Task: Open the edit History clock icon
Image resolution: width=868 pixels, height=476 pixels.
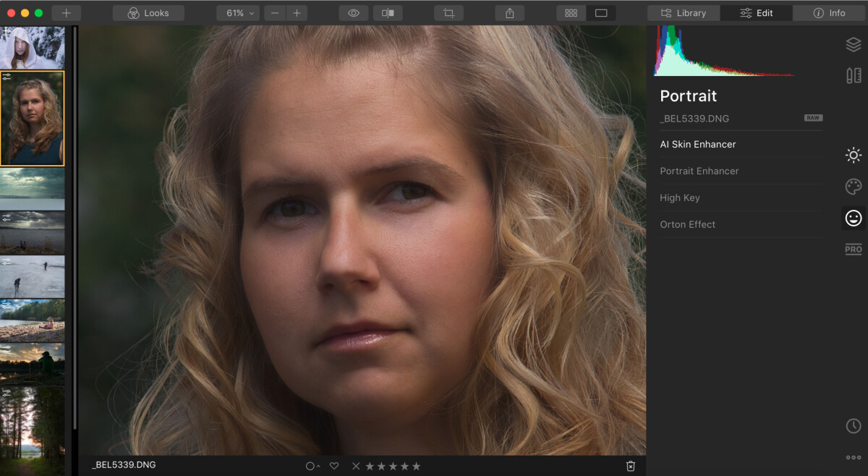Action: (854, 426)
